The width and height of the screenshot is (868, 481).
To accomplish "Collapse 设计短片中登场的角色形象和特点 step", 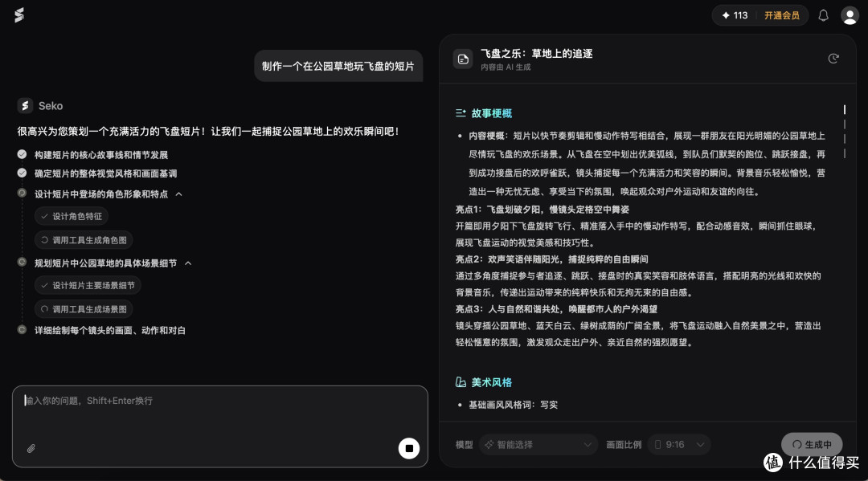I will 178,194.
